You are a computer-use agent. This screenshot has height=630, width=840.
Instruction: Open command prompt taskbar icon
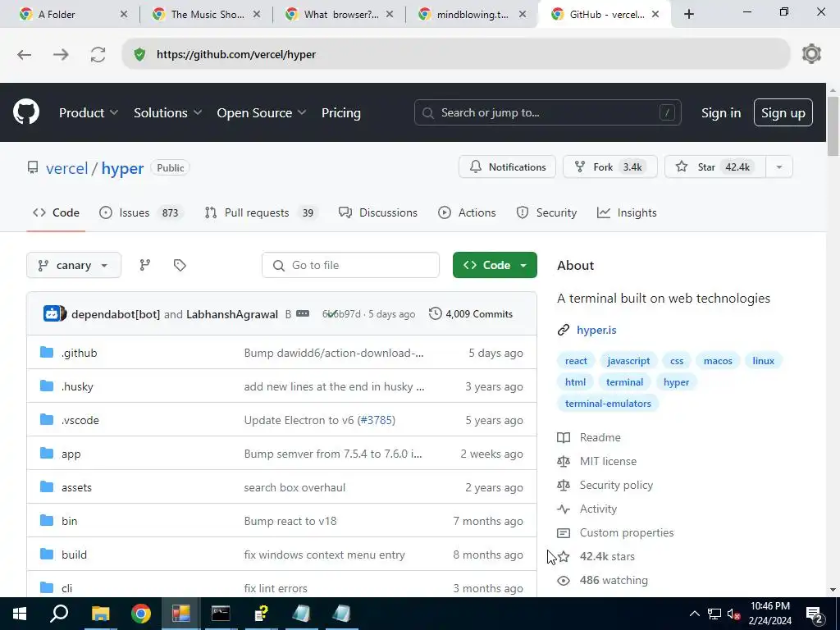221,614
